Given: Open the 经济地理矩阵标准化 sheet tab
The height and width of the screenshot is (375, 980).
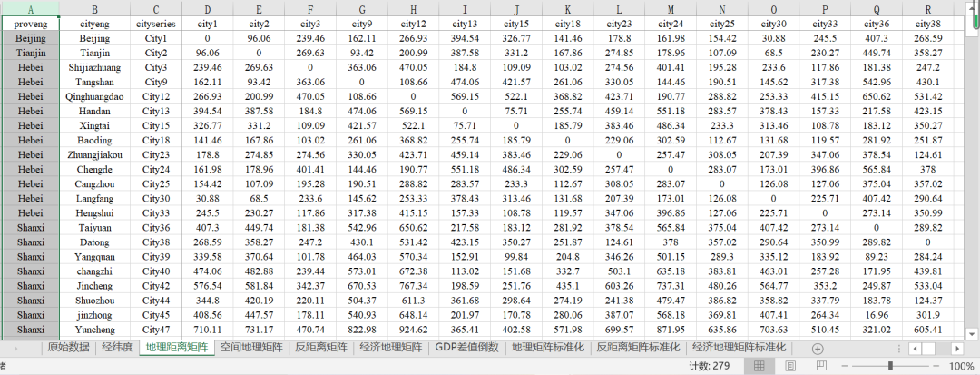Looking at the screenshot, I should pyautogui.click(x=739, y=348).
